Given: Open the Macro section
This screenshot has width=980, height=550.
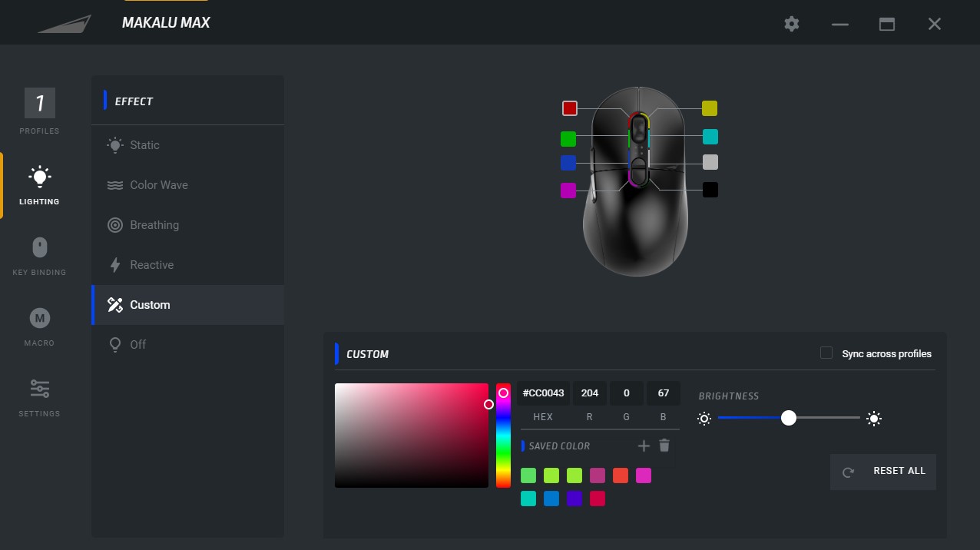Looking at the screenshot, I should point(39,326).
